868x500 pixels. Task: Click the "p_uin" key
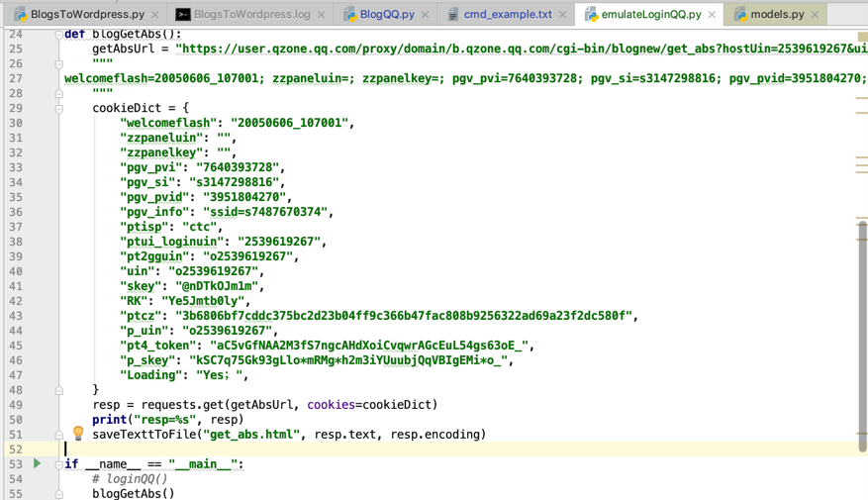click(147, 331)
